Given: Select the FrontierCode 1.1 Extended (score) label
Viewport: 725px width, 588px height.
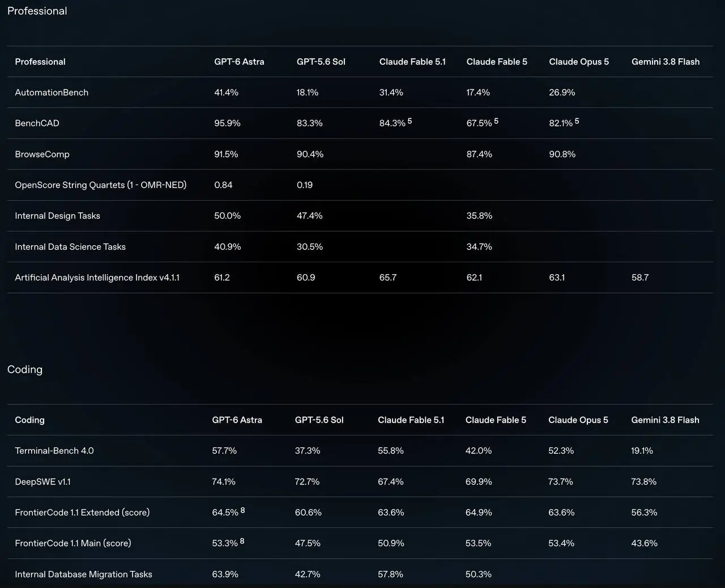Looking at the screenshot, I should [x=82, y=513].
